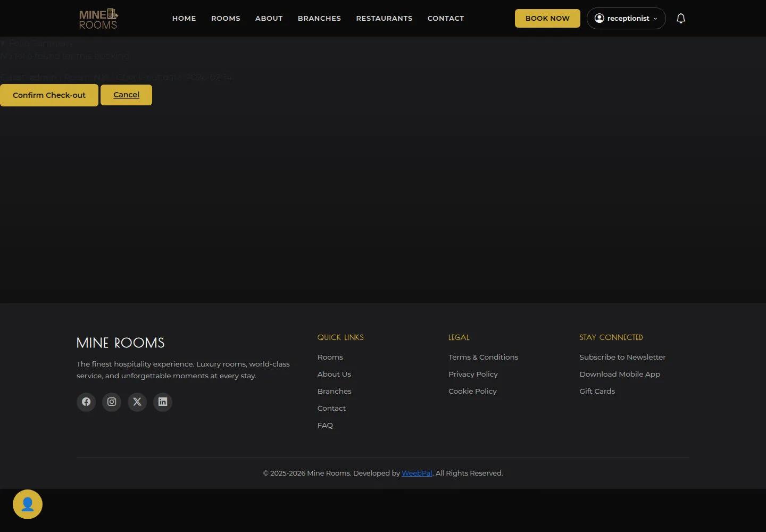The width and height of the screenshot is (766, 532).
Task: Open the FAQ footer link
Action: click(x=325, y=425)
